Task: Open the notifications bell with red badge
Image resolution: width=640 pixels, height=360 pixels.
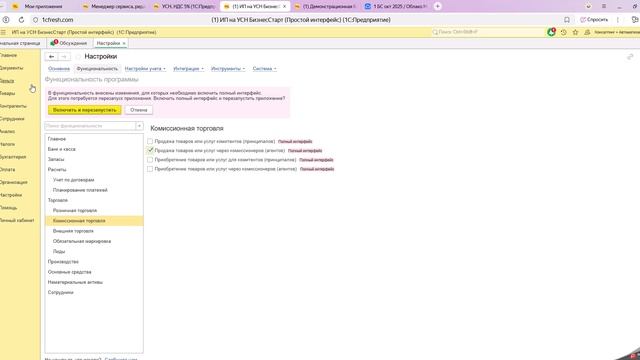Action: (551, 32)
